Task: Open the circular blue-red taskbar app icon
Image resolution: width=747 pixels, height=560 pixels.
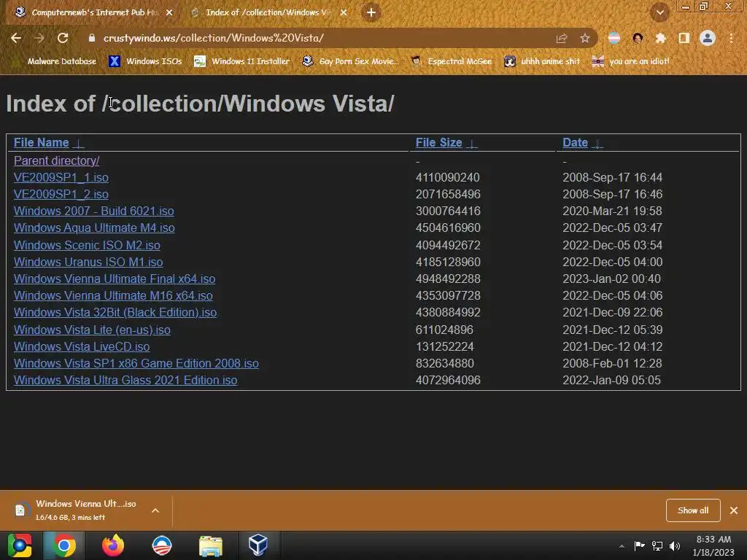Action: [x=161, y=545]
